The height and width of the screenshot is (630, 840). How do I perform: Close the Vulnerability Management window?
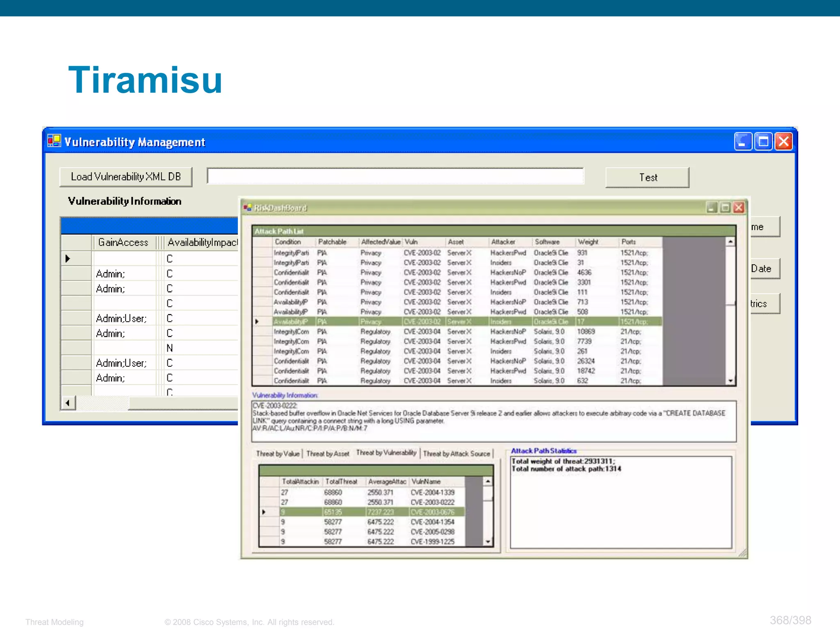pos(783,142)
